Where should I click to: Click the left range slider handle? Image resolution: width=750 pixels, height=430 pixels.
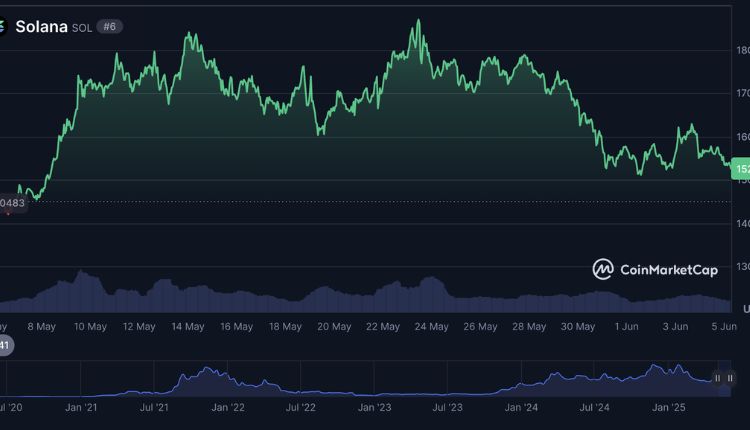[717, 378]
